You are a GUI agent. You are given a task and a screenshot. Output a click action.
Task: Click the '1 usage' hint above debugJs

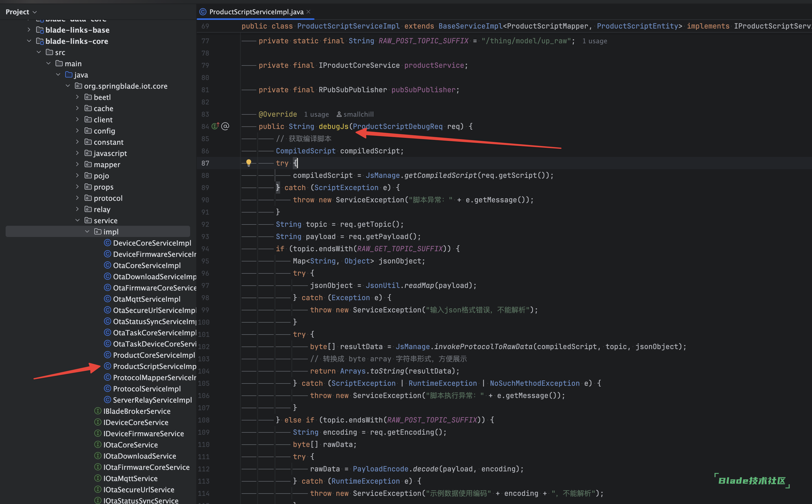(x=316, y=114)
